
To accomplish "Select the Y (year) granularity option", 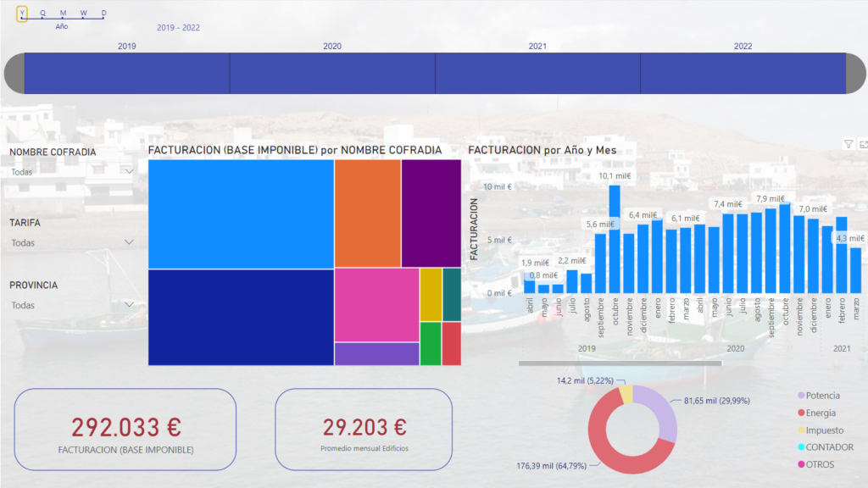I will (x=22, y=14).
